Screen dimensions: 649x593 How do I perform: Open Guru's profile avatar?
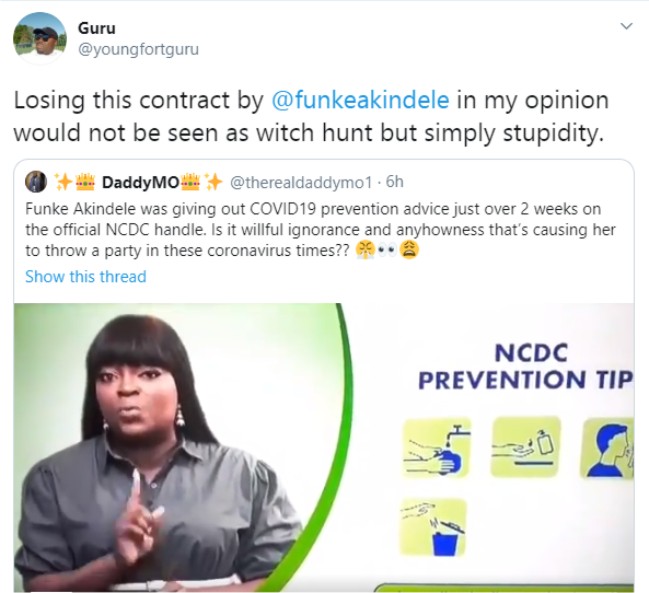click(40, 38)
